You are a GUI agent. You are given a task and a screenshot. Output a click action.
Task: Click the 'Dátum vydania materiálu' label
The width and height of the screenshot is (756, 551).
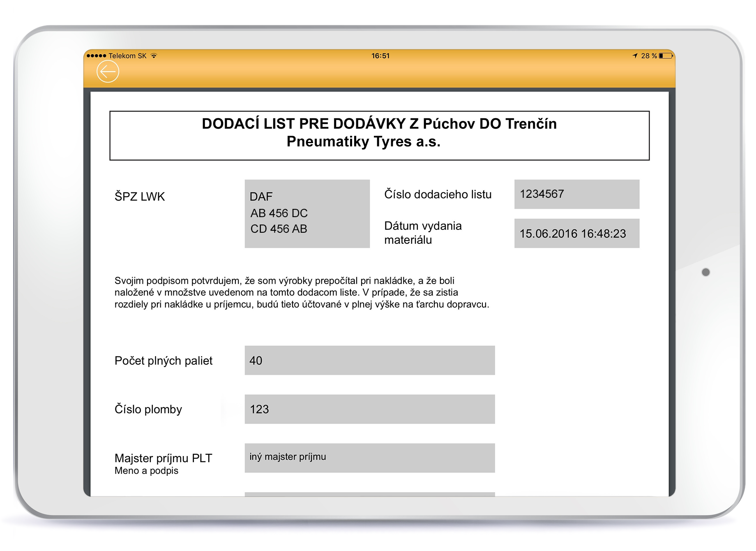coord(423,233)
